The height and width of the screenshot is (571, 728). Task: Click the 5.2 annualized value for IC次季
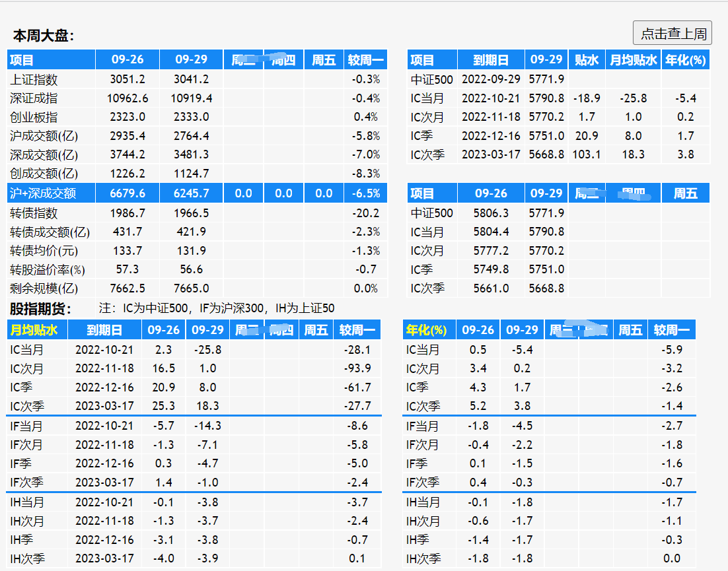pos(478,406)
